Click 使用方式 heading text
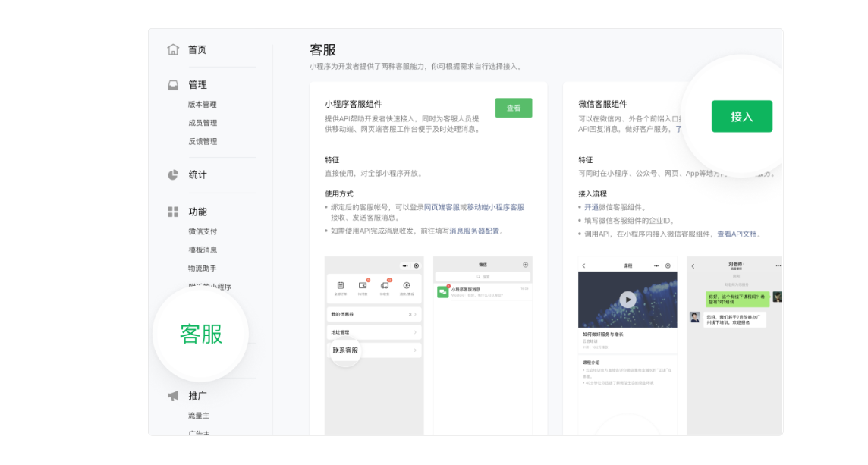Viewport: 868px width, 465px height. point(339,193)
